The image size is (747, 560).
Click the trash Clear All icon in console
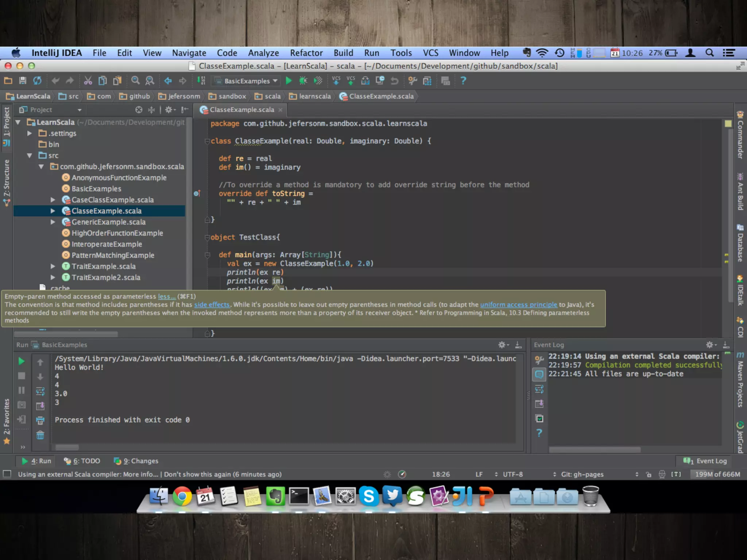coord(40,435)
